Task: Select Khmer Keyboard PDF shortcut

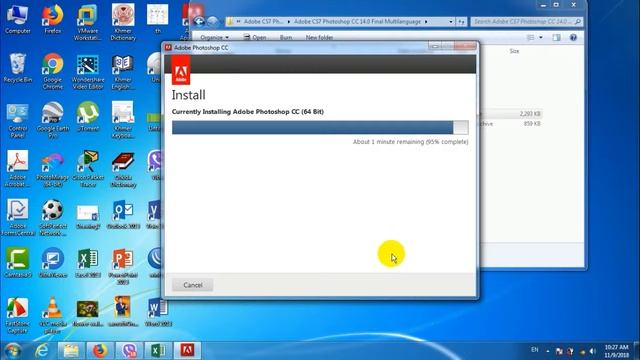Action: 123,120
